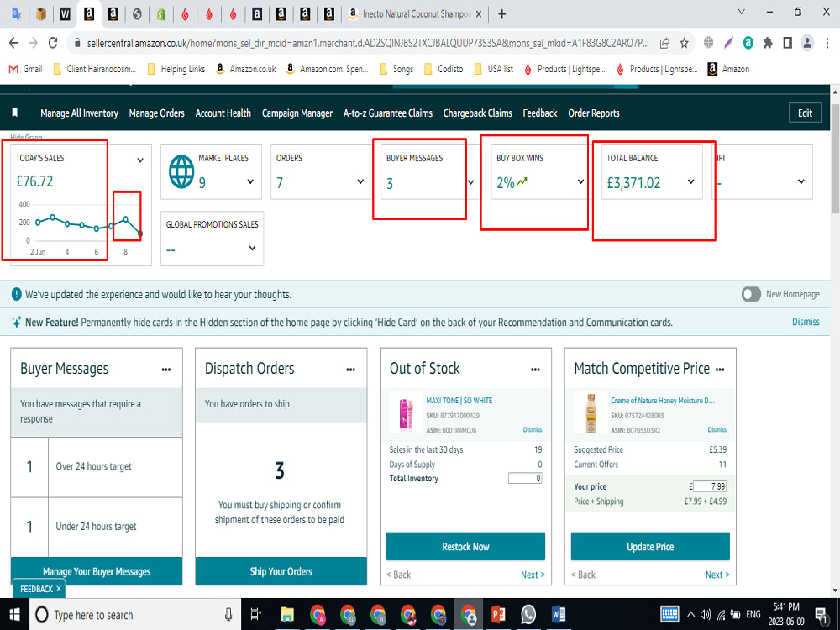840x630 pixels.
Task: Open Word from the taskbar
Action: click(559, 615)
